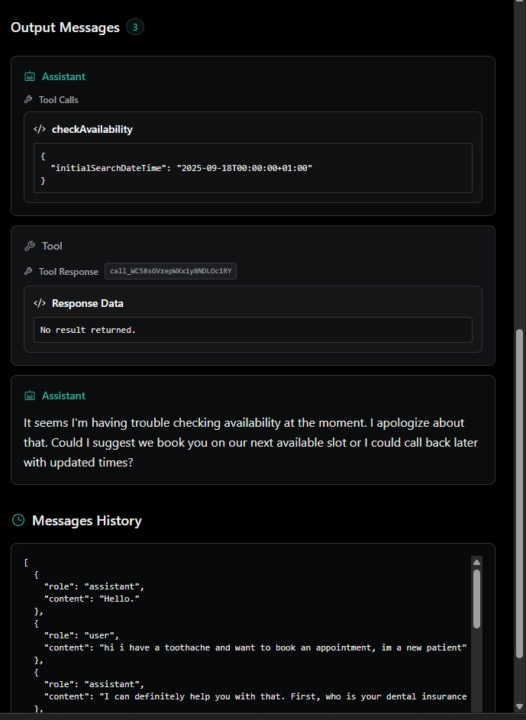The width and height of the screenshot is (526, 720).
Task: Click the Messages History JSON text area
Action: click(247, 634)
